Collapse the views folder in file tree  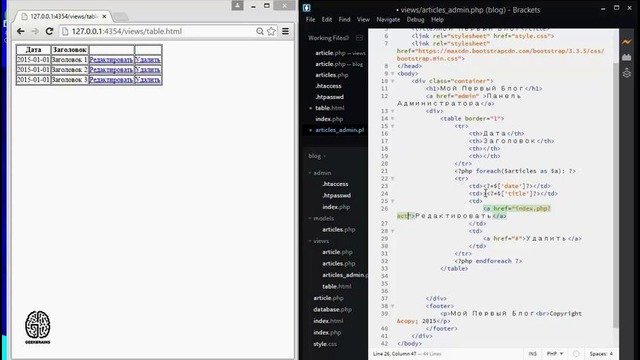310,241
